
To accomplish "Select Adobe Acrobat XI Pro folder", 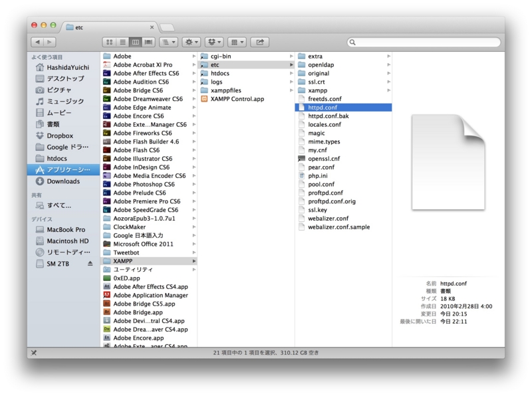I will [x=149, y=64].
